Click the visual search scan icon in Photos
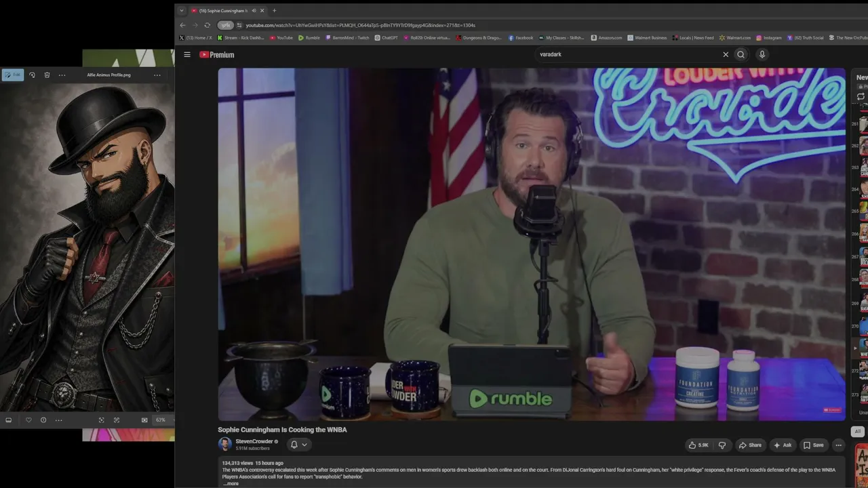 (117, 420)
